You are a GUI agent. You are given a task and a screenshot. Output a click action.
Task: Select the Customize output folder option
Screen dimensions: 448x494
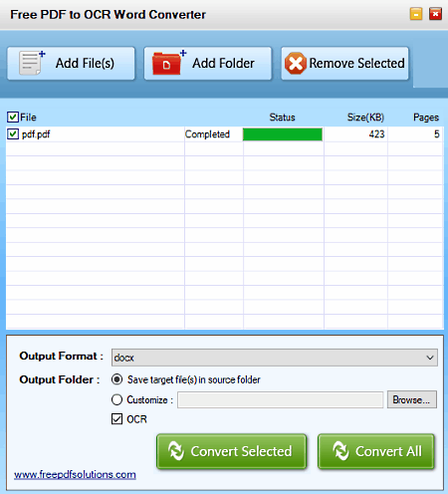(x=116, y=399)
